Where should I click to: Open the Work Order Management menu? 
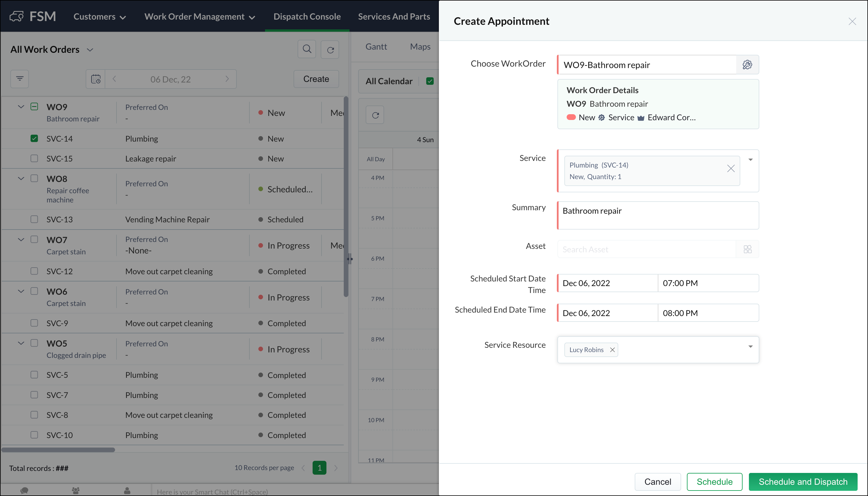pos(200,16)
